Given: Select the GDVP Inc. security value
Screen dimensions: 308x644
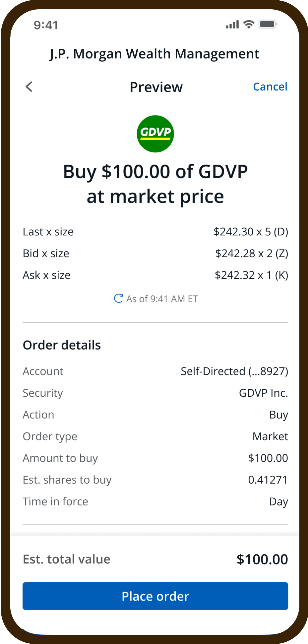Looking at the screenshot, I should pyautogui.click(x=263, y=393).
